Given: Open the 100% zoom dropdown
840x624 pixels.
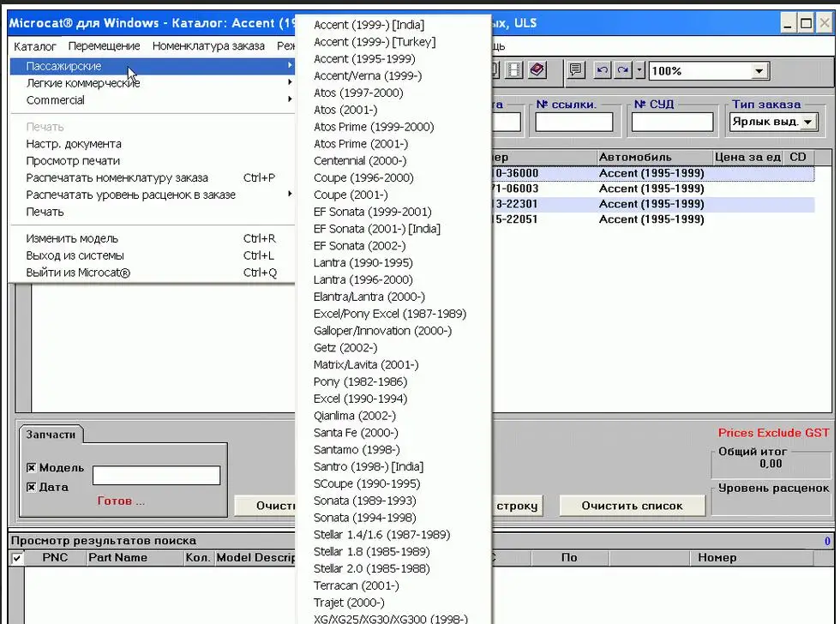Looking at the screenshot, I should [x=759, y=70].
